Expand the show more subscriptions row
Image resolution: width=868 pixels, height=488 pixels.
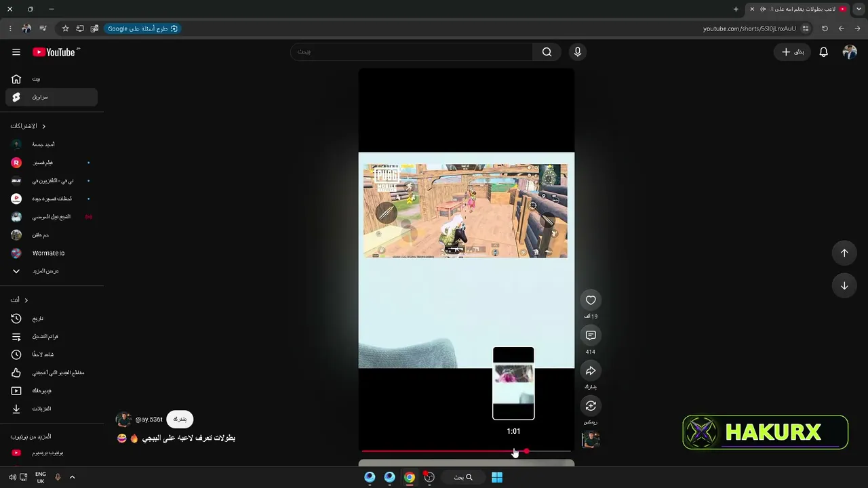coord(52,271)
